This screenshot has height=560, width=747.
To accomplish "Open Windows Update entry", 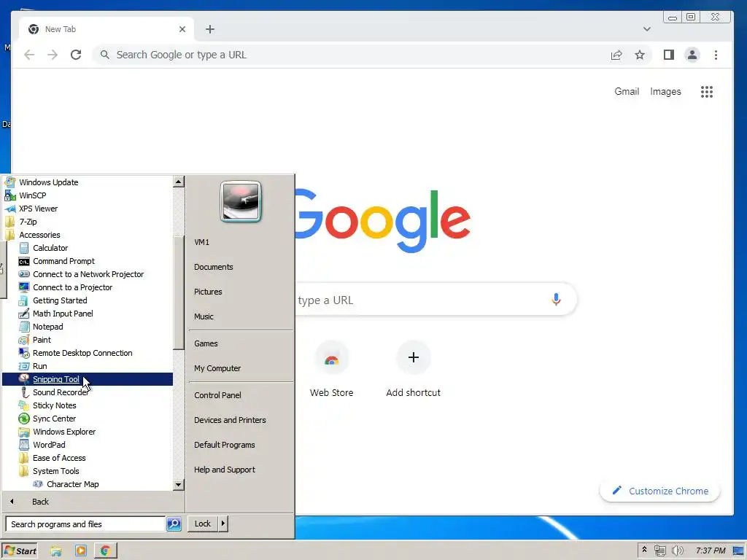I will pyautogui.click(x=48, y=182).
